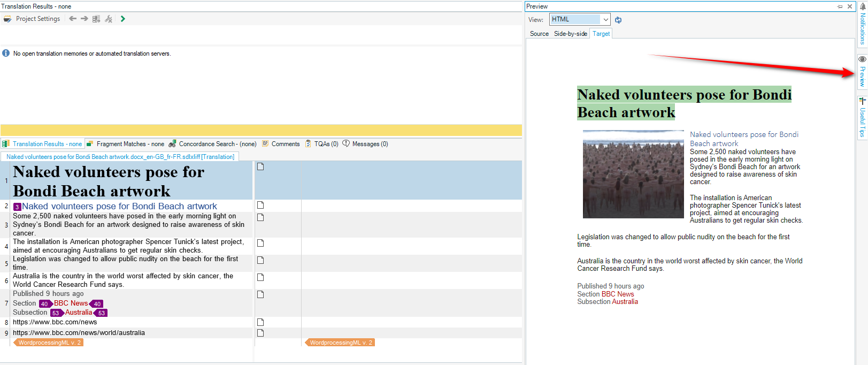Screen dimensions: 868x365
Task: Click segment 9 status document icon
Action: pos(260,333)
